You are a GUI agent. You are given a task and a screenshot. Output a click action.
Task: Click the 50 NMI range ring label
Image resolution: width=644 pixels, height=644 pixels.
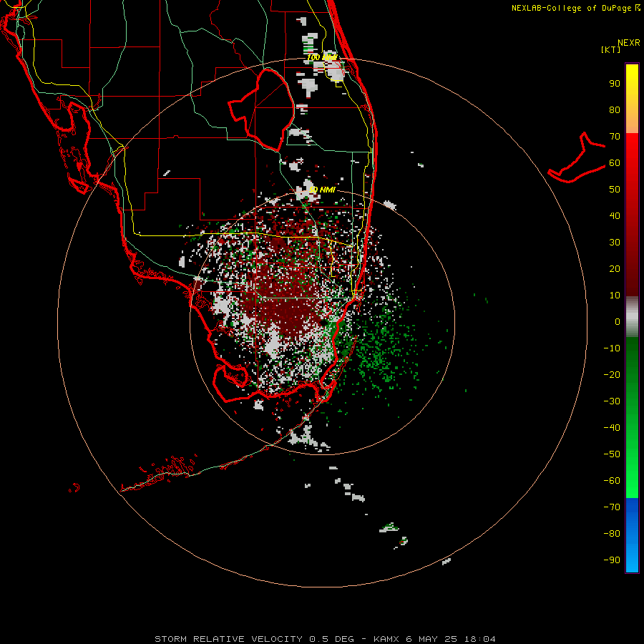[322, 190]
